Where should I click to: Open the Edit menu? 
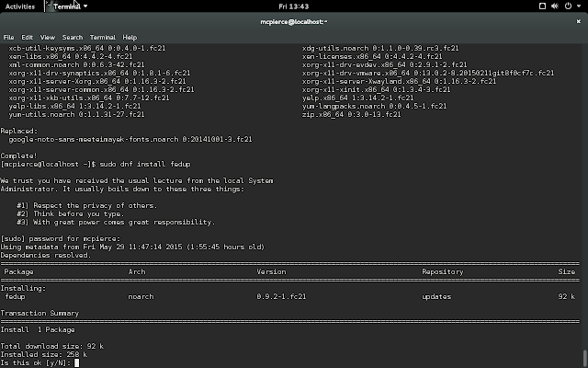[x=27, y=37]
